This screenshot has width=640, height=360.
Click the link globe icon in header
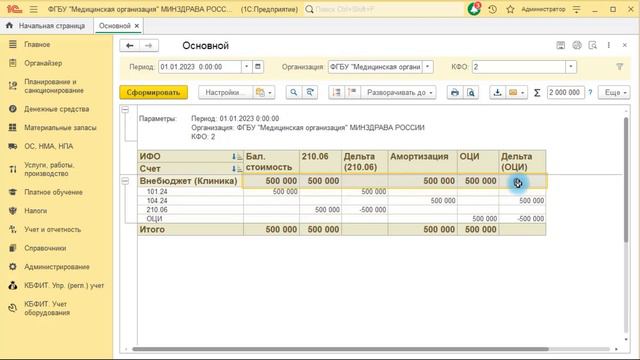pos(577,45)
